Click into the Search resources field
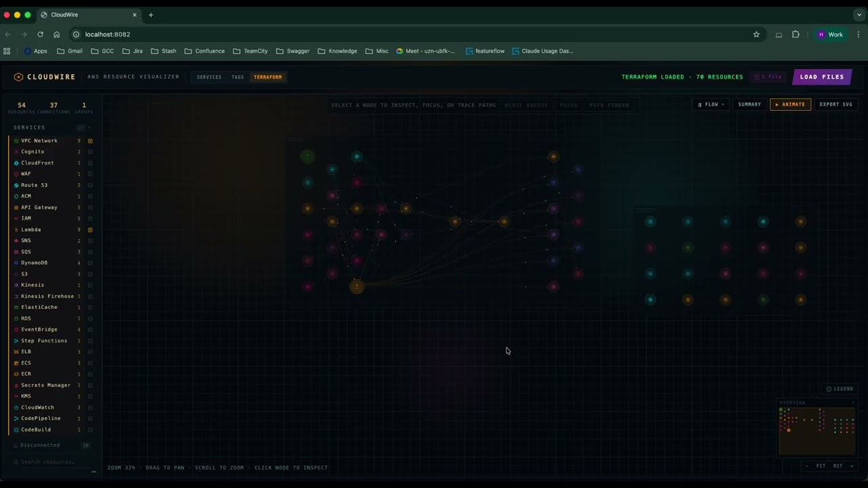The image size is (868, 488). (x=51, y=462)
